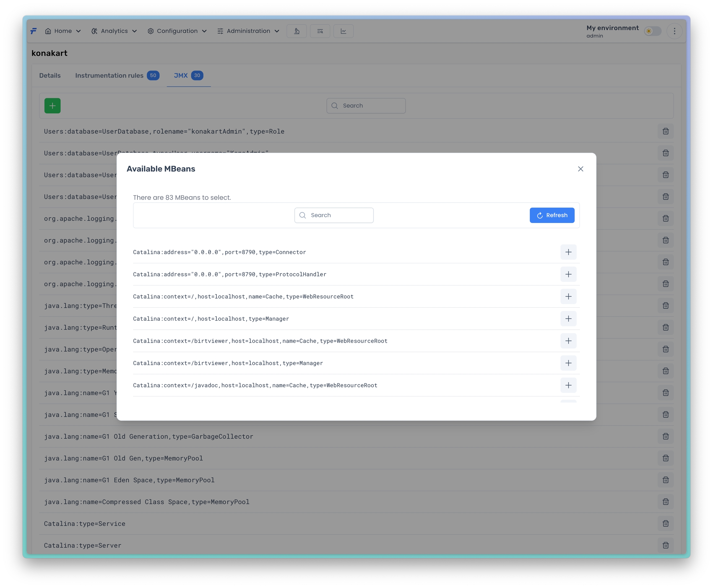Expand the Home dropdown menu
Viewport: 713px width, 588px height.
click(x=63, y=31)
